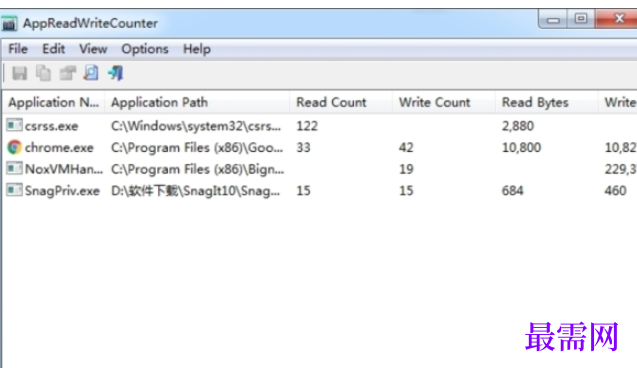Click the Find magnifier toolbar icon
This screenshot has height=368, width=637.
(91, 73)
